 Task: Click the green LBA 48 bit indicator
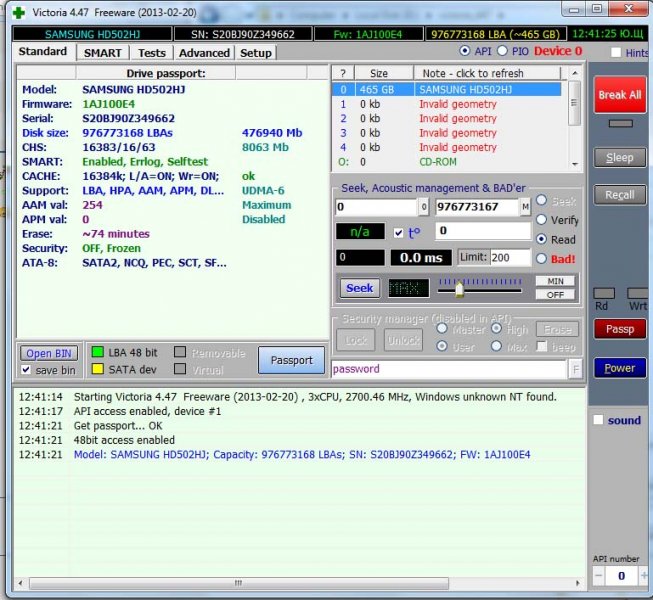97,352
